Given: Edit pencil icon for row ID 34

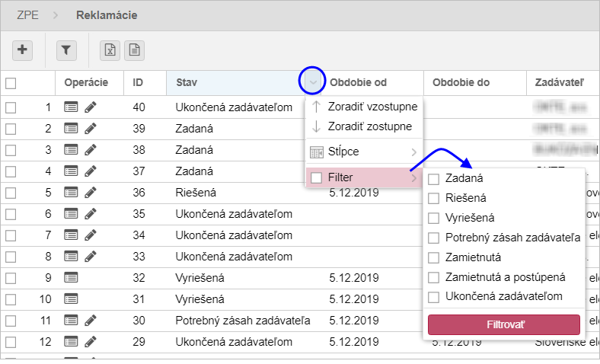Looking at the screenshot, I should (x=91, y=235).
